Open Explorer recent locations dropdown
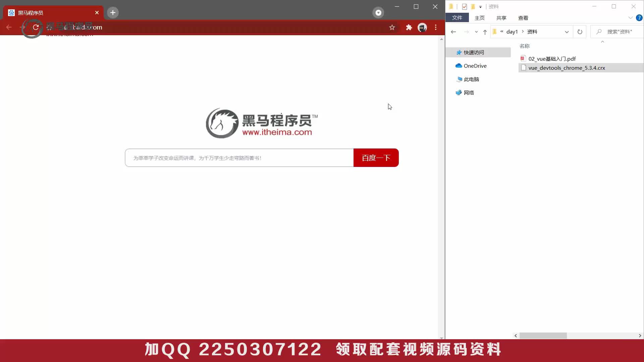644x362 pixels. (476, 32)
